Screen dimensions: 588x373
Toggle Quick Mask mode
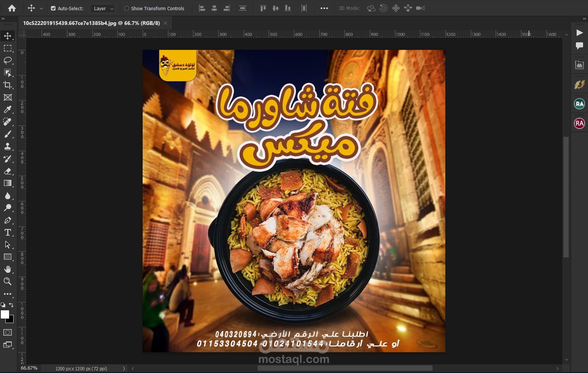pyautogui.click(x=8, y=333)
